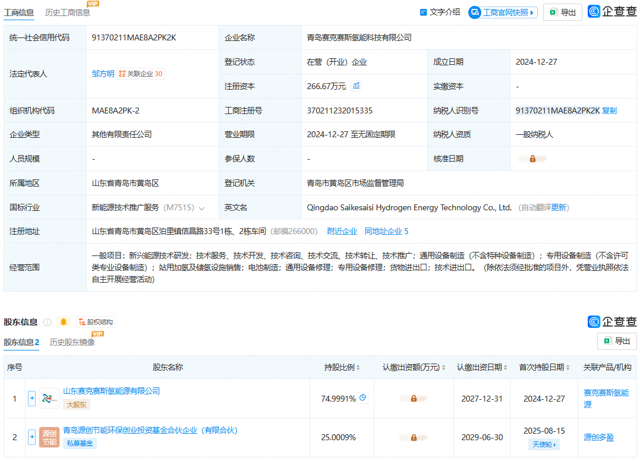Click the info icon next to 股东信息 heading
Viewport: 640px width, 461px height.
point(47,322)
